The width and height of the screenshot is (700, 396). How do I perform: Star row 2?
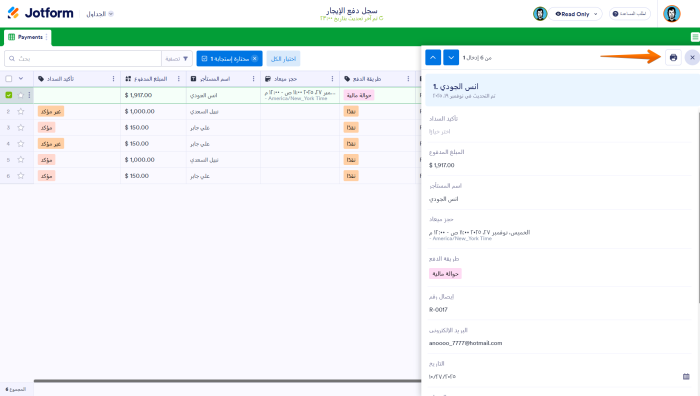coord(21,111)
